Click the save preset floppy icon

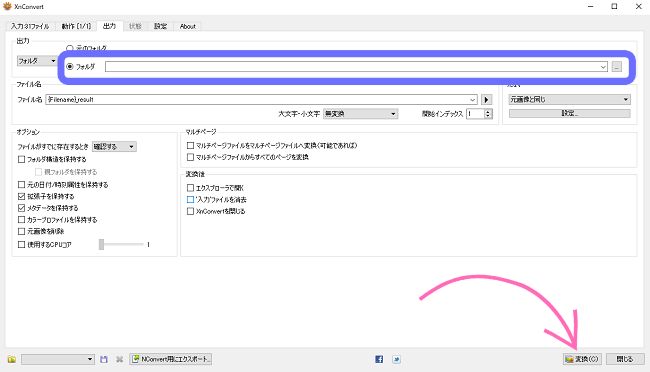pos(104,359)
